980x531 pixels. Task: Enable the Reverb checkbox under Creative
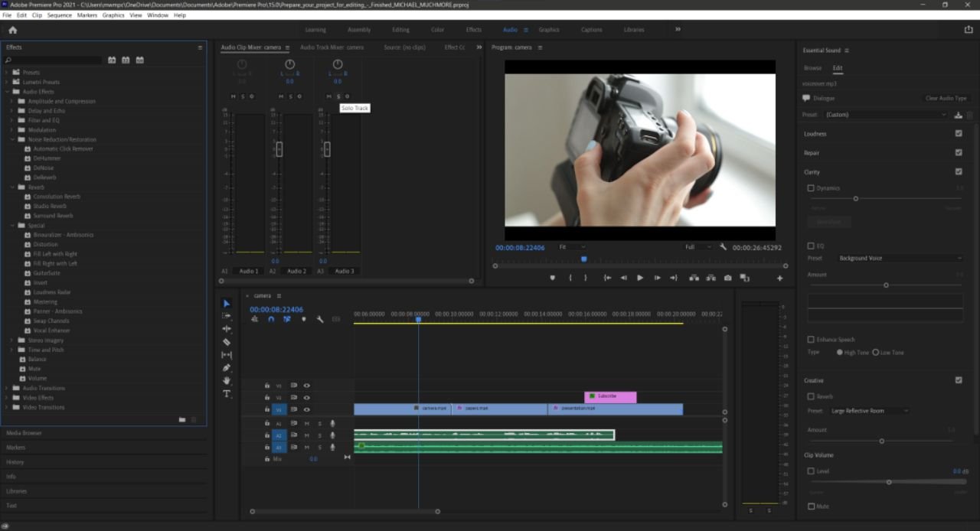tap(811, 396)
